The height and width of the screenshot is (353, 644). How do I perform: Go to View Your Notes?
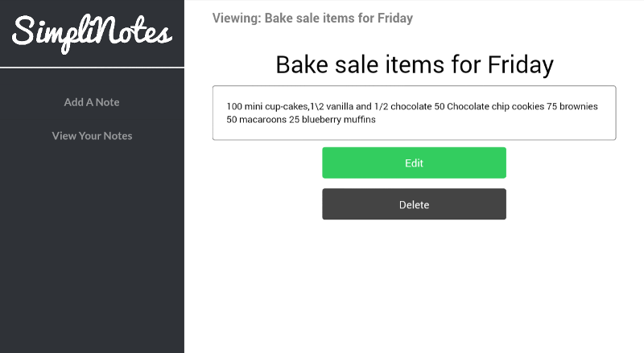coord(92,136)
